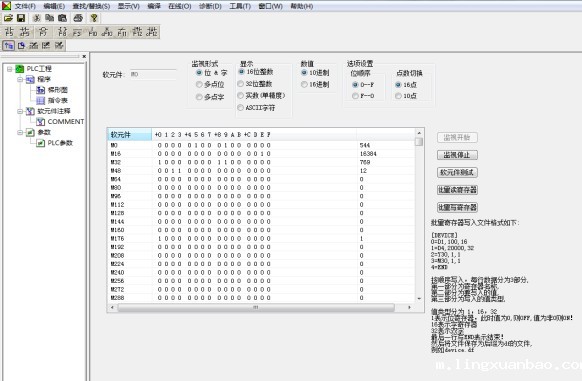This screenshot has width=582, height=381.
Task: Click the F12 ladder symbol icon
Action: pyautogui.click(x=137, y=32)
